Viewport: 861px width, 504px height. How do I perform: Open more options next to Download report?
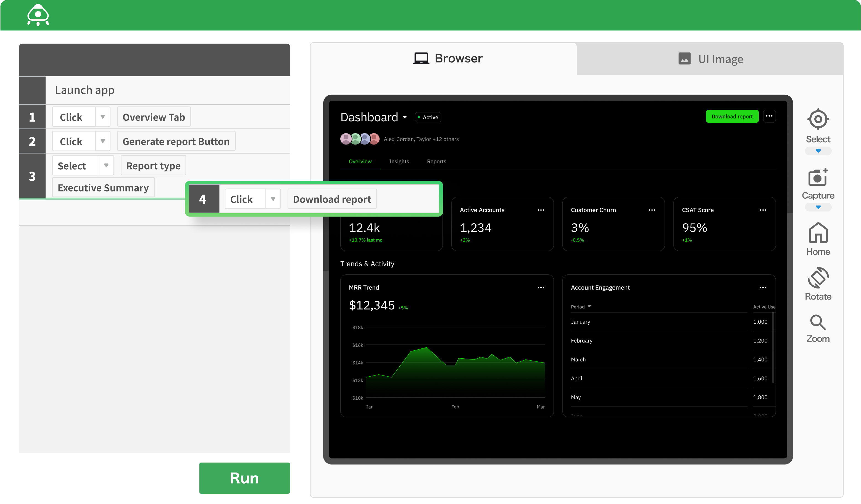pos(769,117)
